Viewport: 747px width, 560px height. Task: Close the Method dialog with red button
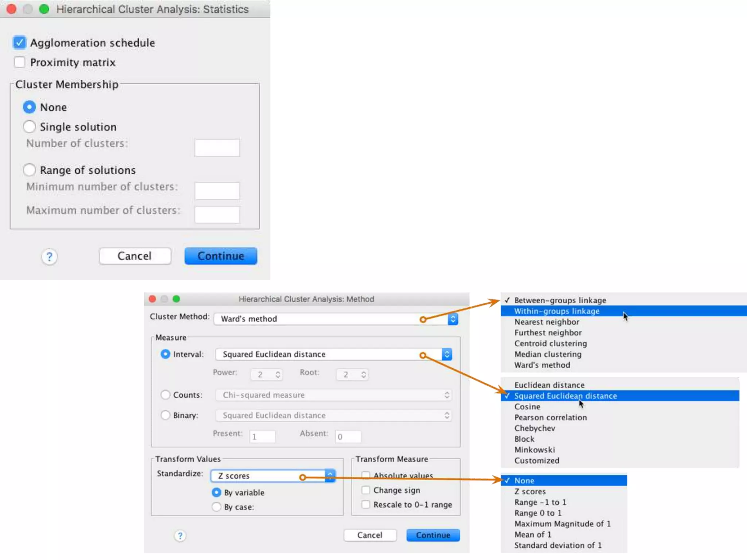152,299
